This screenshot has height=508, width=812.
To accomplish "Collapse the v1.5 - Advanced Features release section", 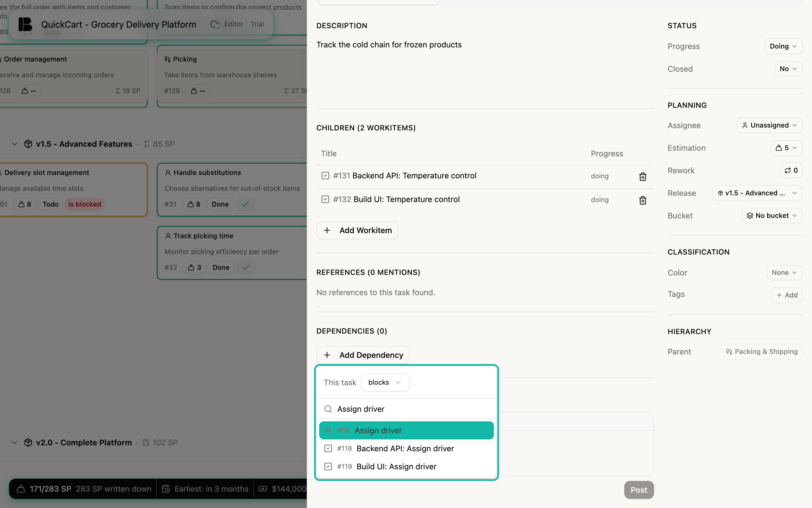I will click(x=14, y=144).
